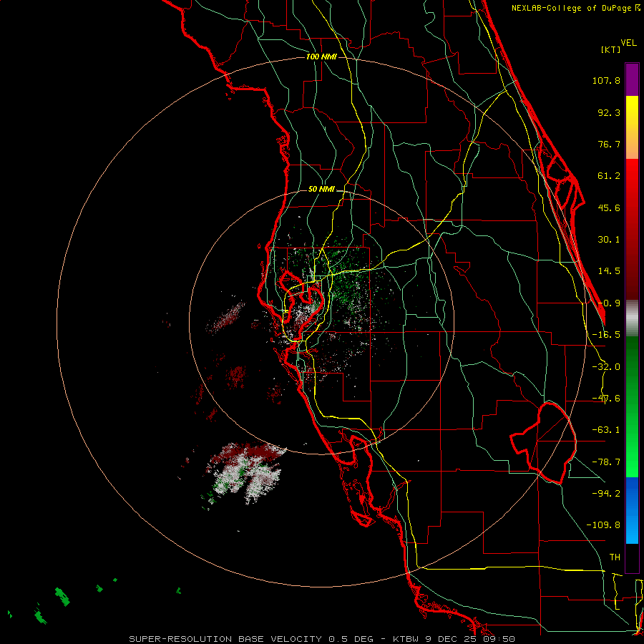
Task: Click the -94.2 legend value
Action: [x=606, y=493]
